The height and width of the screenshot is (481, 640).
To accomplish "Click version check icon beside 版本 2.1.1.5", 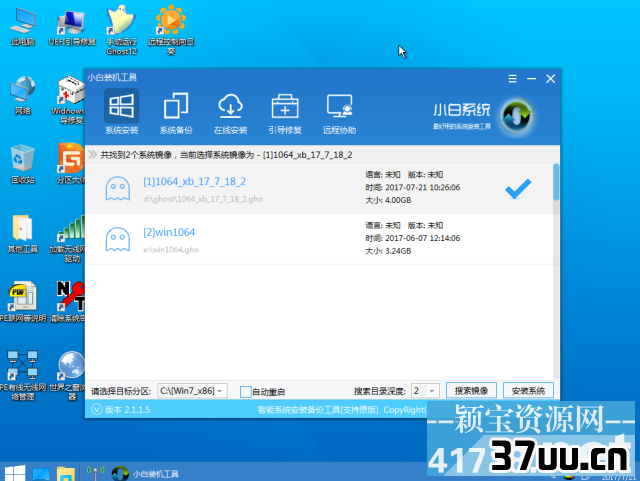I will click(96, 409).
